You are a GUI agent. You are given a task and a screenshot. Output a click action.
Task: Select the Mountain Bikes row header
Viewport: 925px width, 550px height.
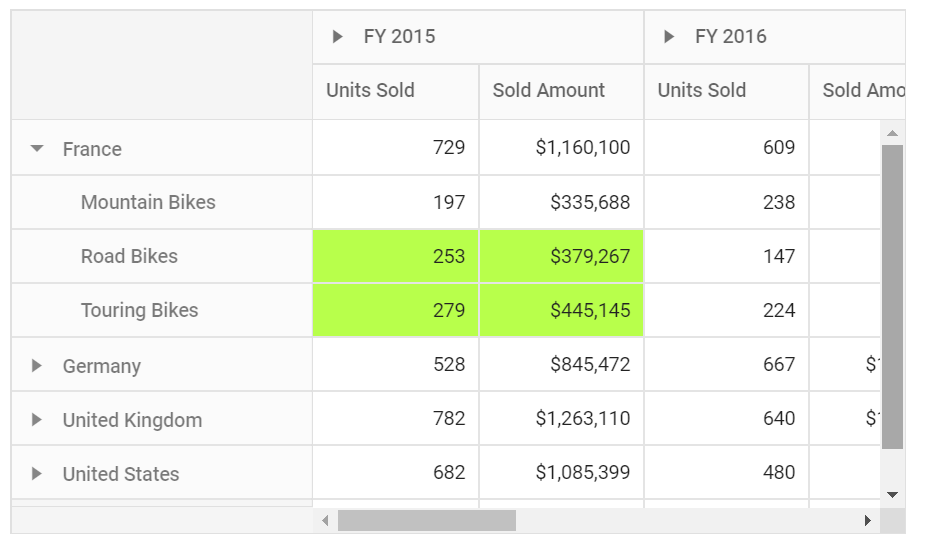point(162,202)
